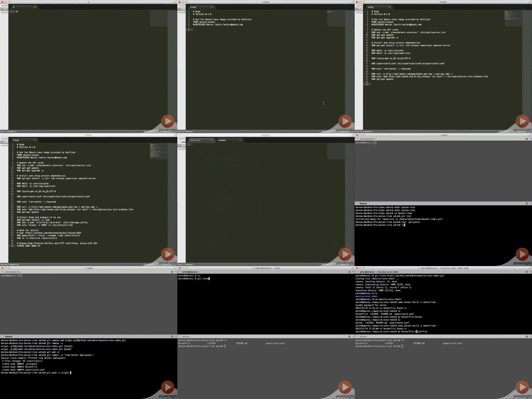The width and height of the screenshot is (532, 399).
Task: Play the video with the untitled editor tab
Action: [x=345, y=254]
